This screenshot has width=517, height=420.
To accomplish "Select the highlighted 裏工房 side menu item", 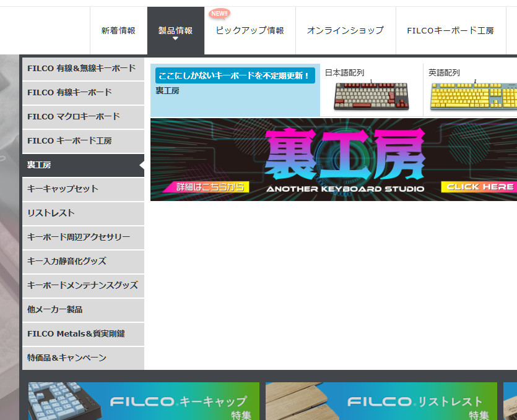I will [x=83, y=165].
